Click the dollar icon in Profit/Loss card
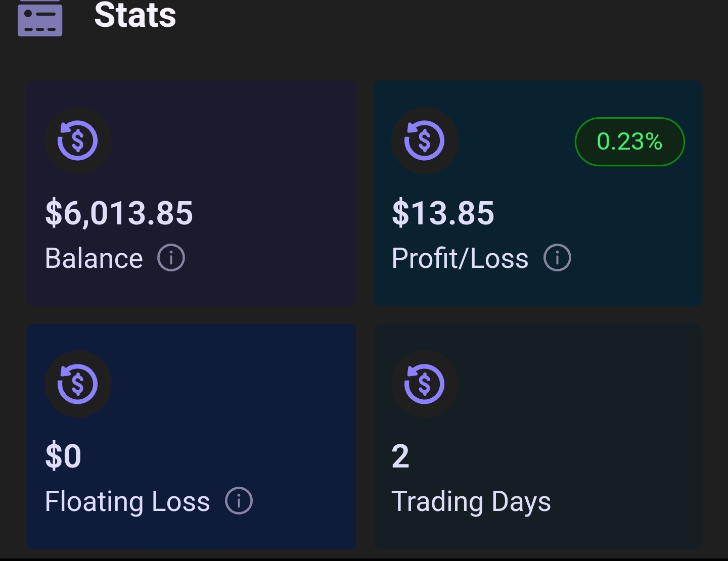The image size is (728, 561). (x=425, y=141)
